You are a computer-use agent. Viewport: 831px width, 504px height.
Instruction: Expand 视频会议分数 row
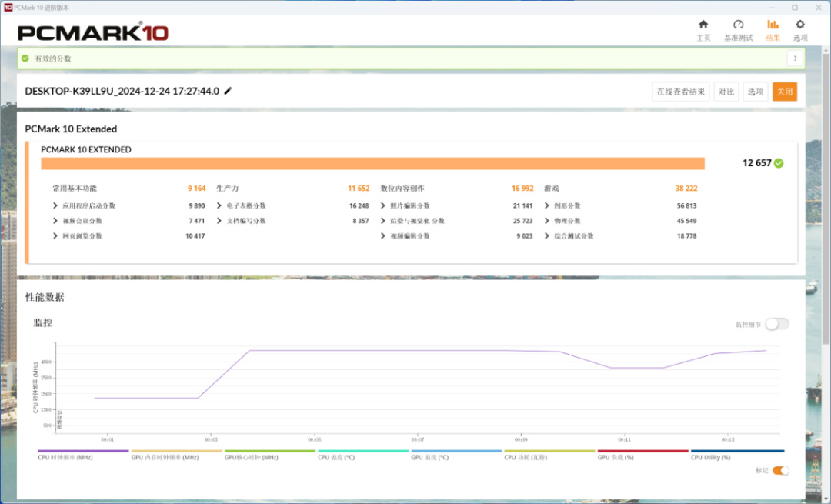(x=55, y=221)
